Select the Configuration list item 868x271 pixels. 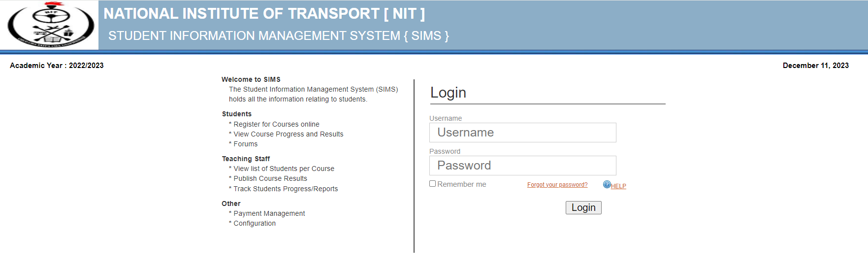255,223
